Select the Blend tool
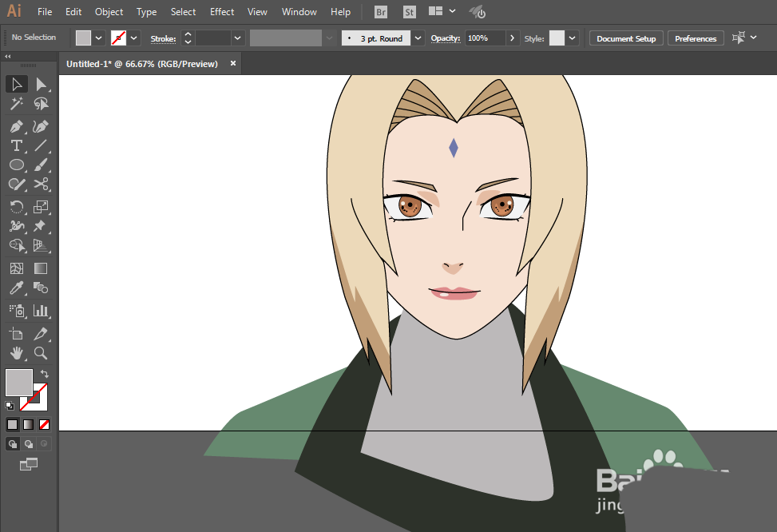The width and height of the screenshot is (777, 532). pos(41,288)
